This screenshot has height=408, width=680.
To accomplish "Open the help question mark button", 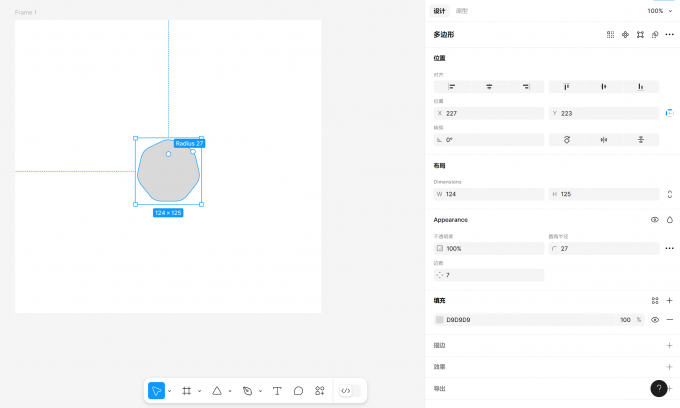I will (658, 388).
